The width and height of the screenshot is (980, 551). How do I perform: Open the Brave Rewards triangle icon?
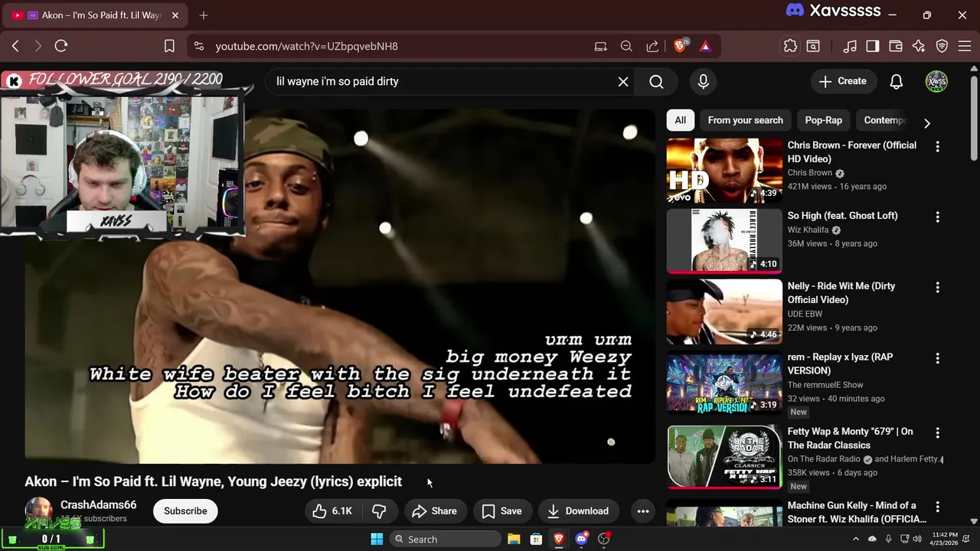pyautogui.click(x=705, y=46)
